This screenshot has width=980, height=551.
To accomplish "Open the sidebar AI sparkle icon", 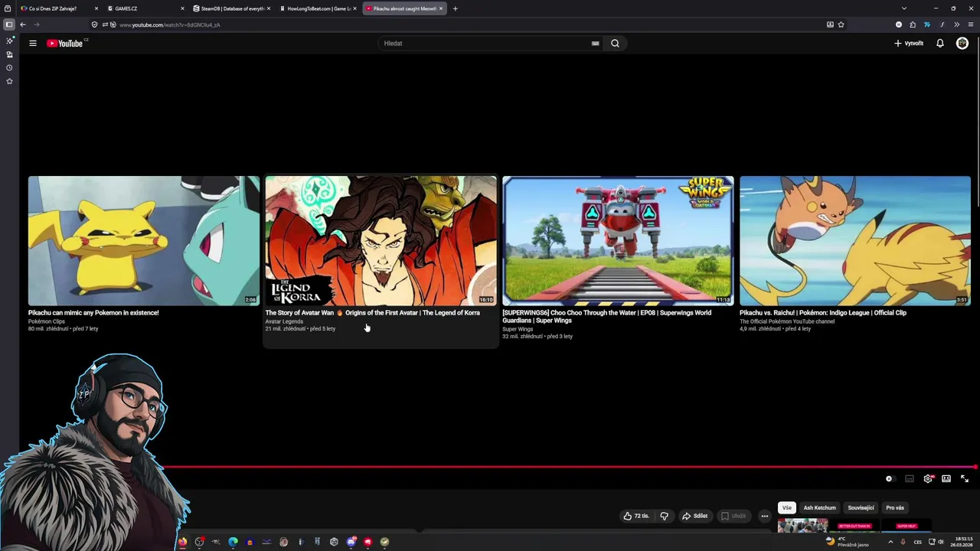I will 9,41.
